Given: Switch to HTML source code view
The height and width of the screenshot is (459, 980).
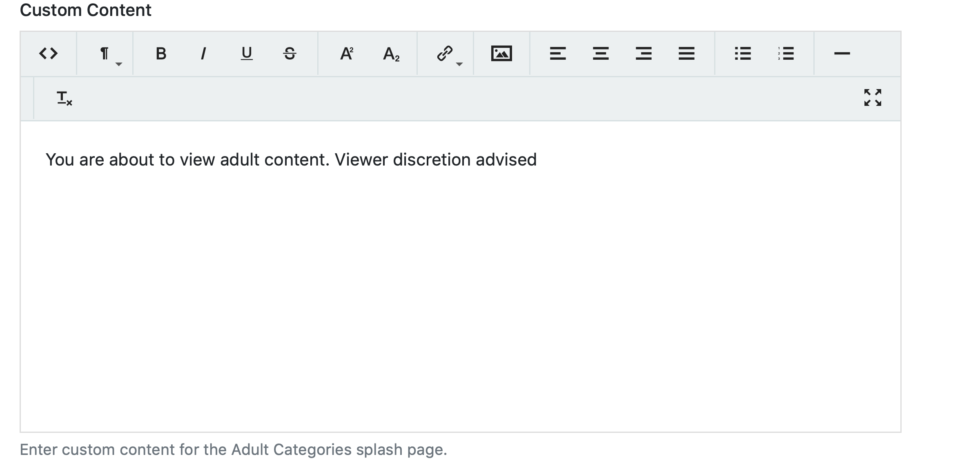Looking at the screenshot, I should click(x=48, y=54).
